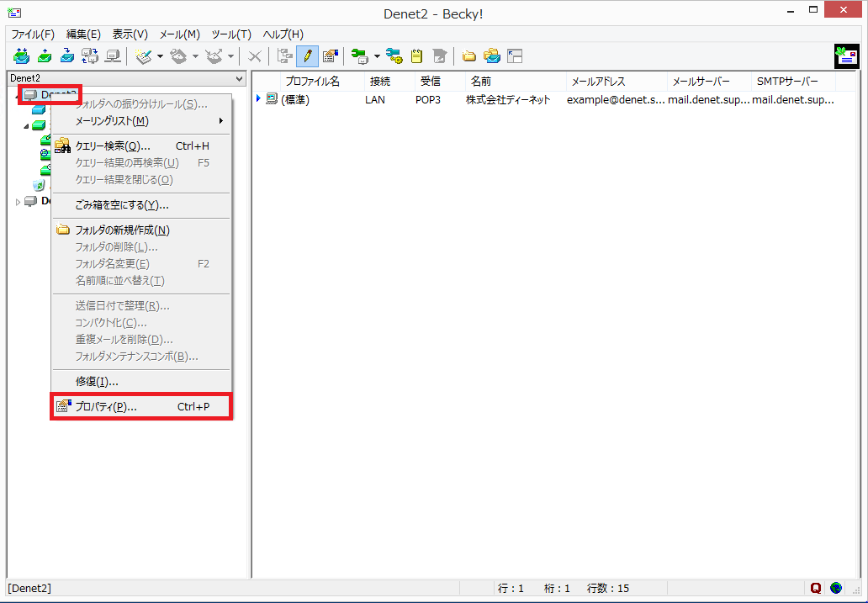Viewport: 868px width, 603px height.
Task: Click the blue receive mail tray icon
Action: click(67, 56)
